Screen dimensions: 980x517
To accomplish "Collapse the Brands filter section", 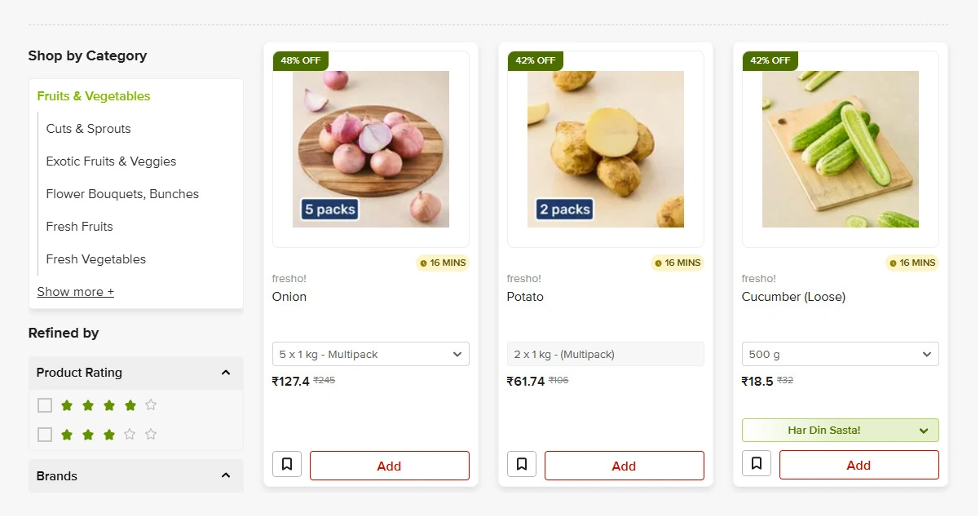I will [226, 475].
